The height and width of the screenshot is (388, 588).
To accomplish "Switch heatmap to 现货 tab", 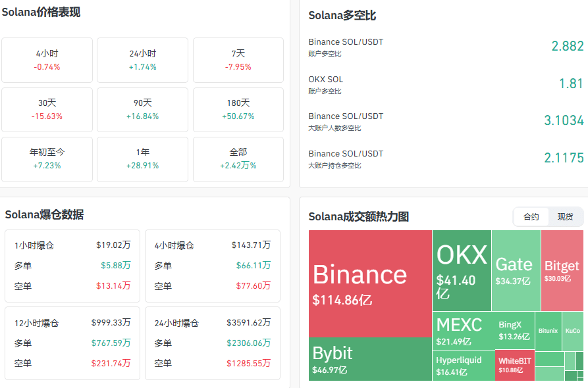I will click(565, 217).
